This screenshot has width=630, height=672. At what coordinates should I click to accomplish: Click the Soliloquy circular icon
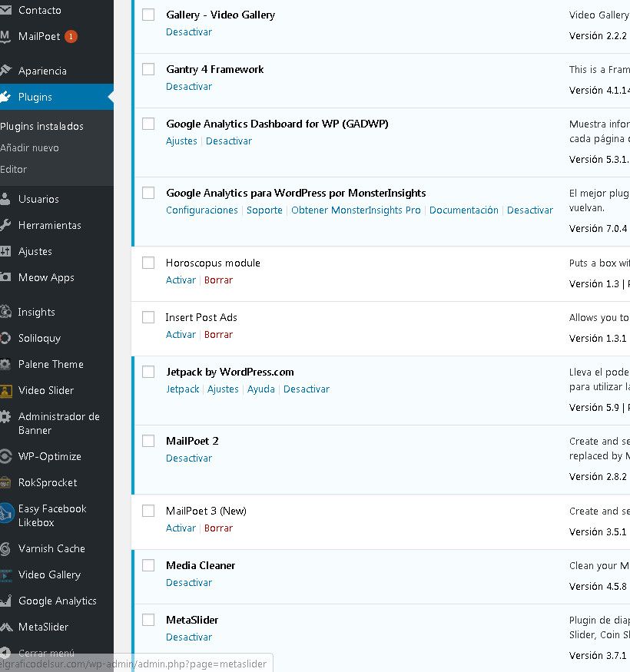pos(5,338)
